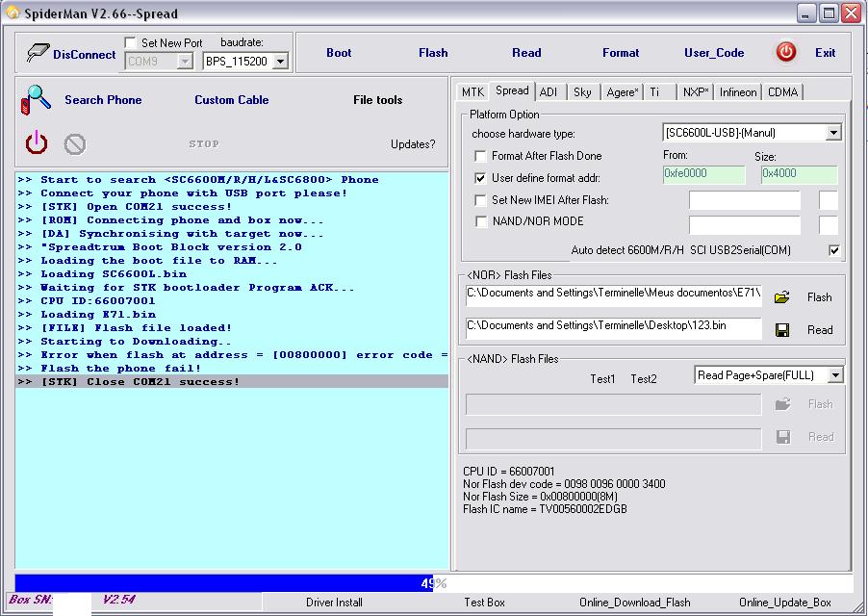The width and height of the screenshot is (868, 616).
Task: Click the top Flash button
Action: click(433, 53)
